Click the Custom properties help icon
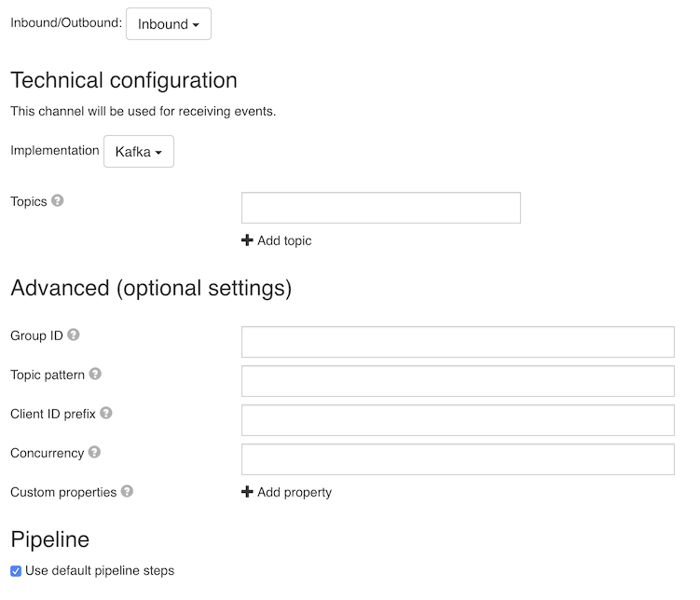 click(x=127, y=492)
